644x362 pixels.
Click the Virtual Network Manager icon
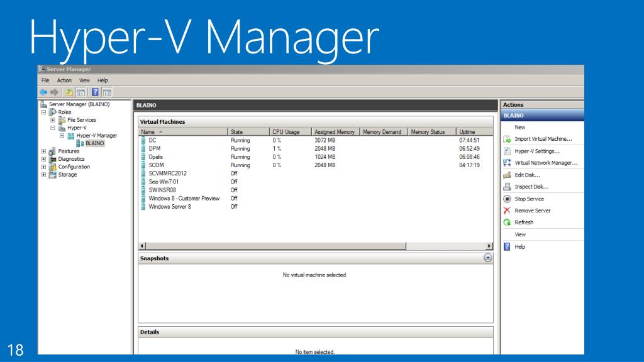(x=508, y=163)
